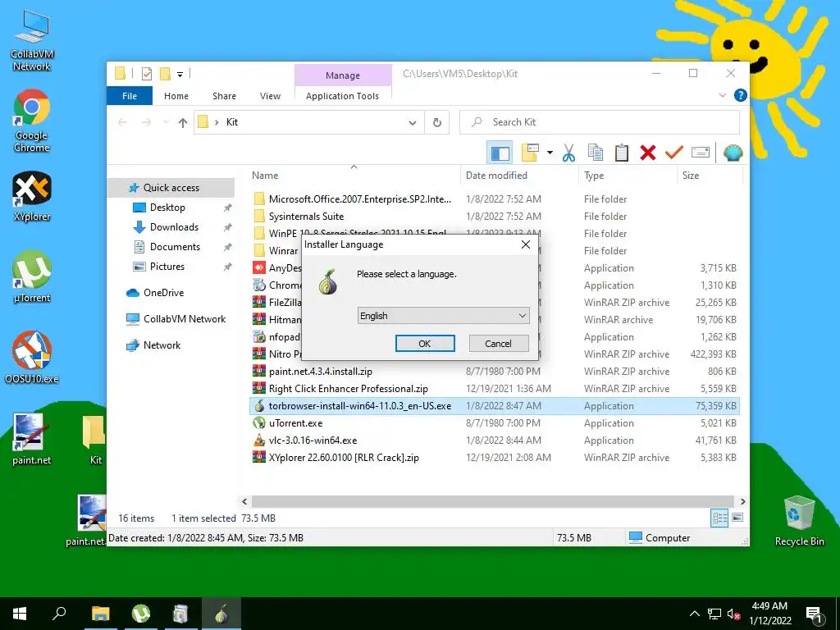Select Documents in navigation pane
Viewport: 840px width, 630px height.
point(175,247)
